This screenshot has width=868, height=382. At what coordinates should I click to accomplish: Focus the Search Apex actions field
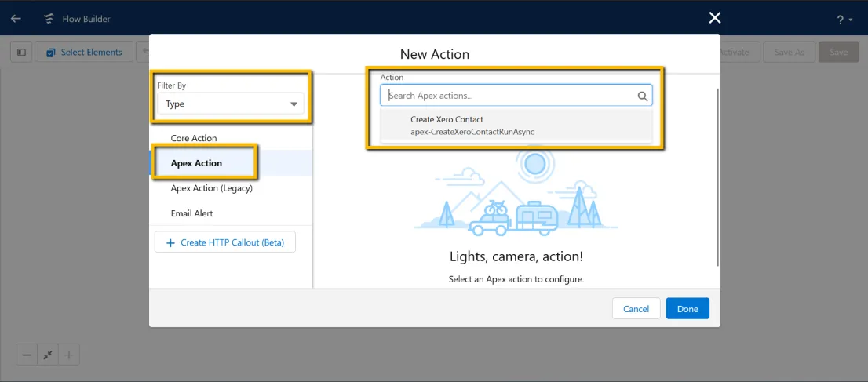pyautogui.click(x=516, y=95)
